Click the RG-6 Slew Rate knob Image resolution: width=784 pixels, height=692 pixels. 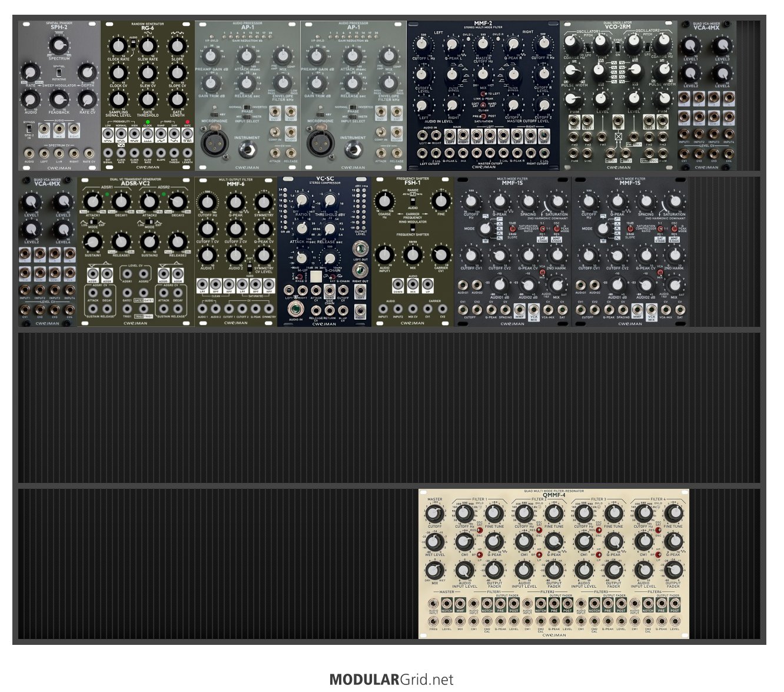pos(148,45)
